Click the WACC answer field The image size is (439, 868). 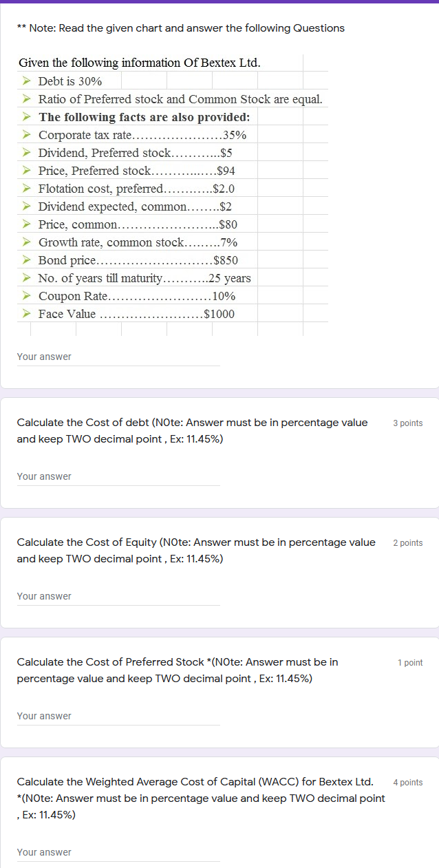(117, 852)
